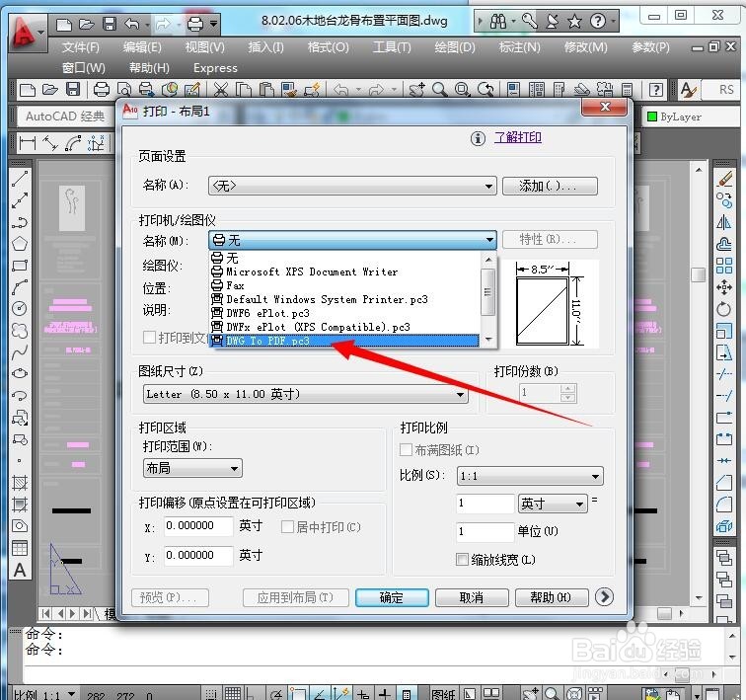Select the Rectangle draw tool
Image resolution: width=746 pixels, height=700 pixels.
20,265
